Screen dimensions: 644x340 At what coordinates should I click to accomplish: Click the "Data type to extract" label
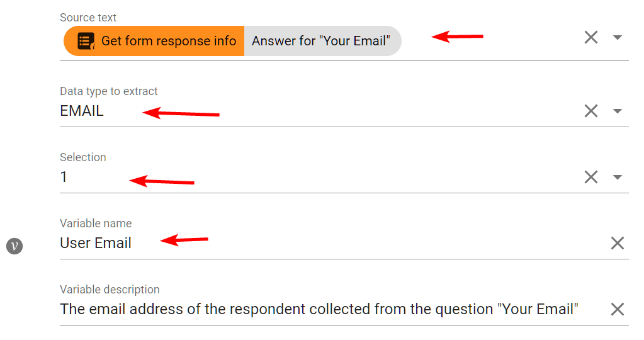[108, 91]
